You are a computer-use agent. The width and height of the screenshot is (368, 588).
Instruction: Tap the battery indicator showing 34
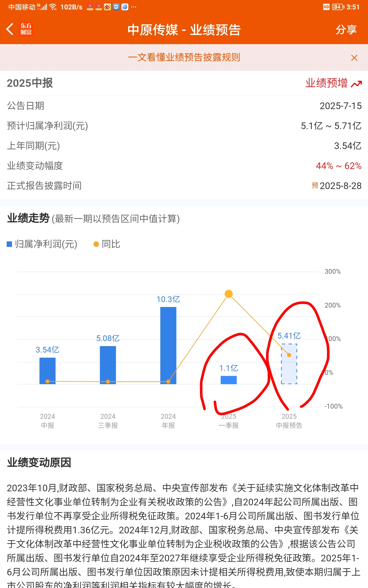338,7
